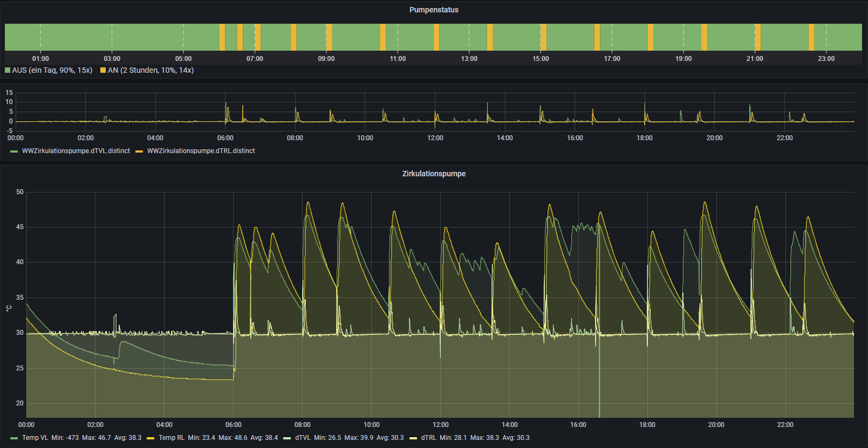
Task: Click the 01:00 label on Pumpenstatus timeline
Action: [x=40, y=59]
